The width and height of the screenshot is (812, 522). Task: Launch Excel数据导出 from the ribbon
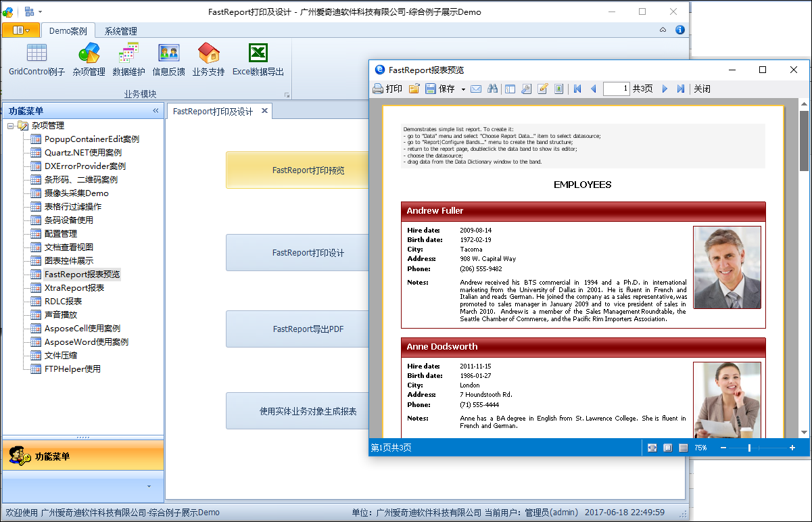tap(258, 60)
